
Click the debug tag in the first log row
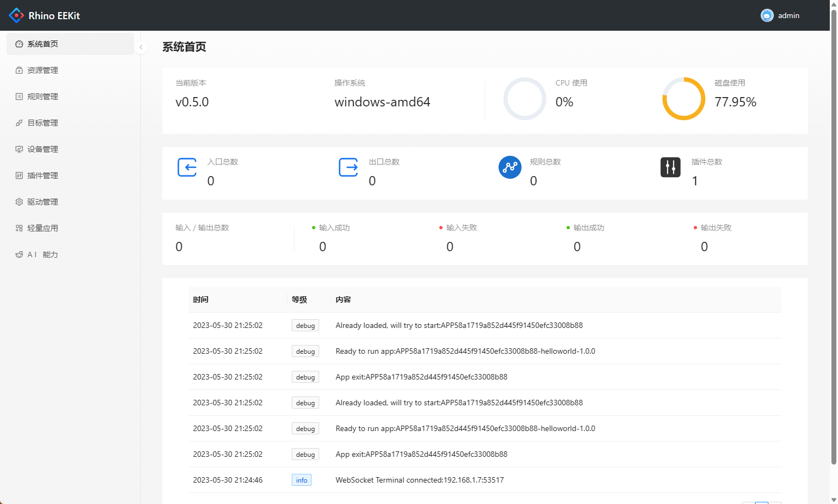click(x=305, y=325)
